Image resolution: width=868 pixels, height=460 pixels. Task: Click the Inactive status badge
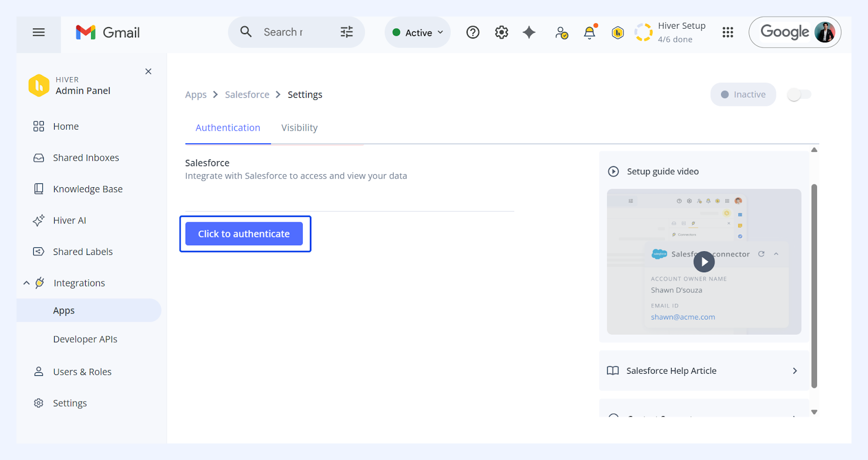pos(743,95)
